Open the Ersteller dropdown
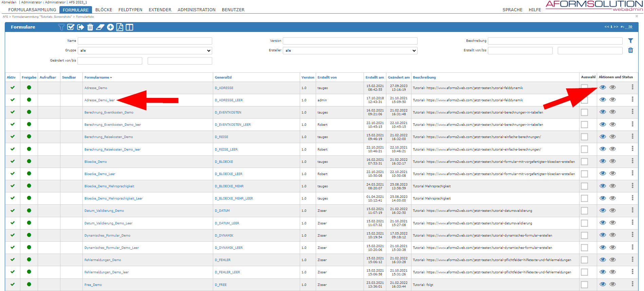This screenshot has width=644, height=291. (x=350, y=51)
